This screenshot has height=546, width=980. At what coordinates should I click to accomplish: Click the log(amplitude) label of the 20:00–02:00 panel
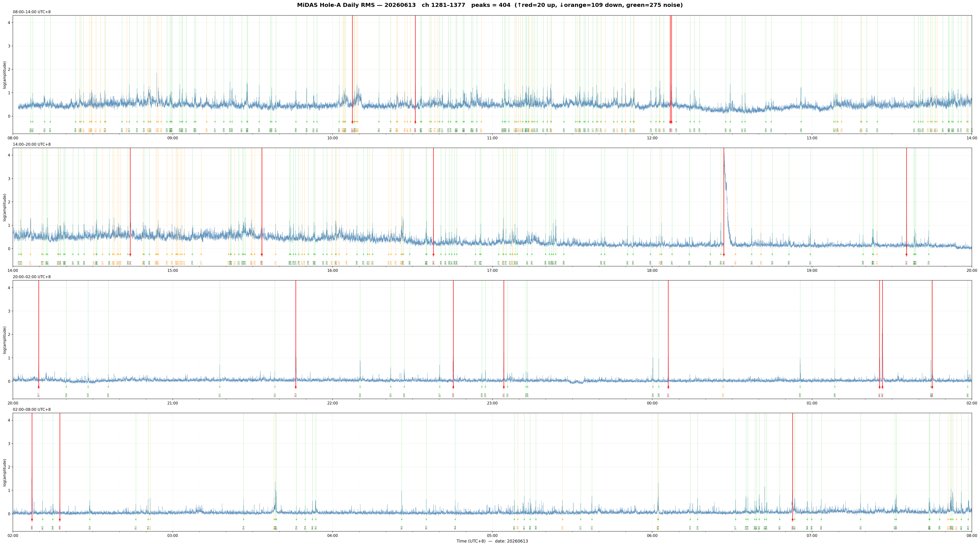(5, 340)
